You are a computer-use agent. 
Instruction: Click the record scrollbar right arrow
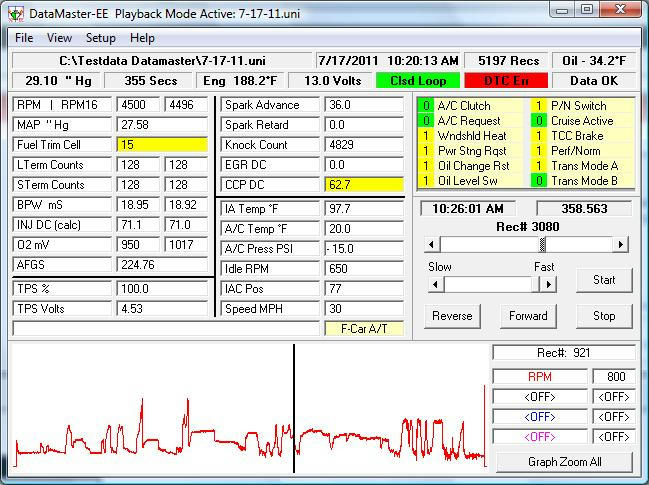click(621, 245)
